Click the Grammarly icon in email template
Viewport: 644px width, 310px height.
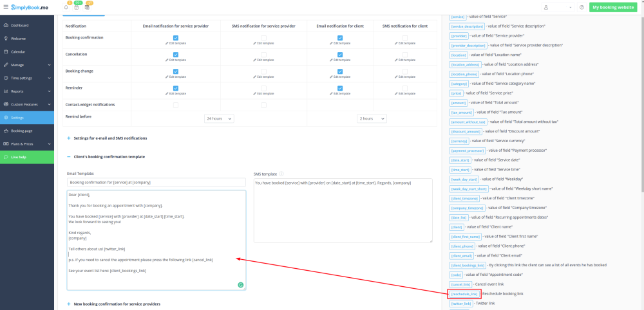tap(240, 284)
